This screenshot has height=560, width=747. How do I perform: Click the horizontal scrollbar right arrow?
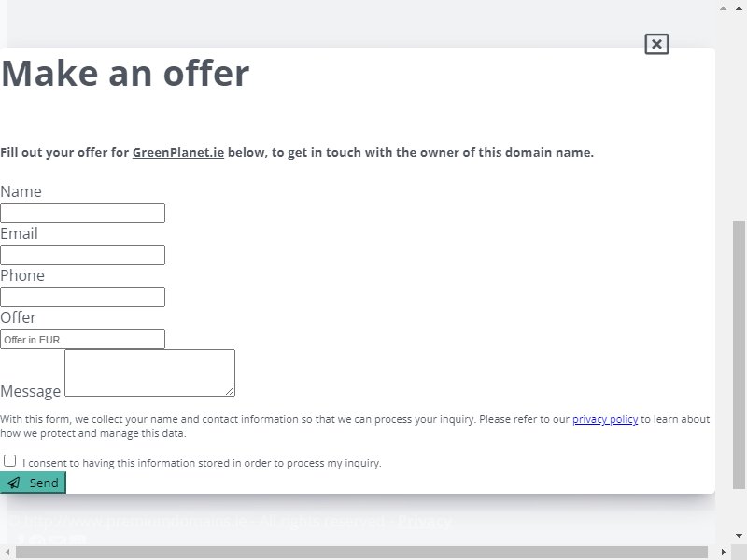pyautogui.click(x=723, y=553)
